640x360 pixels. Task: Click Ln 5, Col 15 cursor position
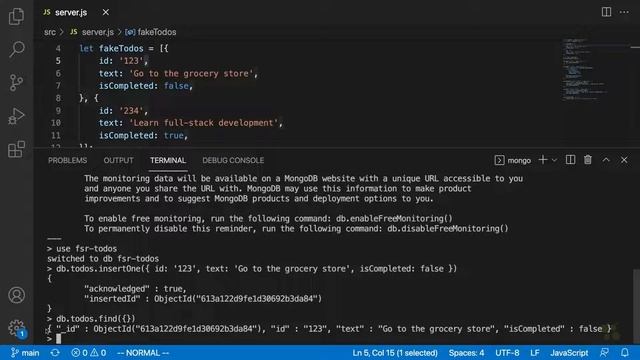(x=395, y=353)
